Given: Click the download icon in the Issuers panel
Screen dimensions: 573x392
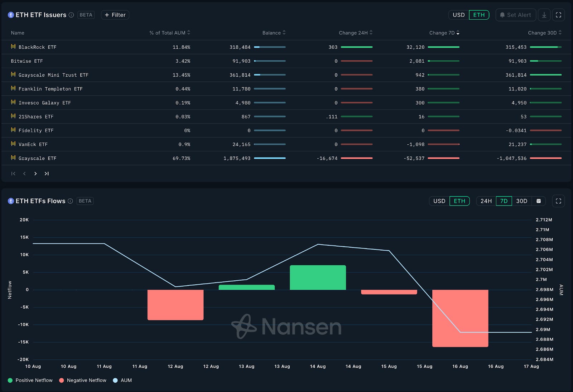Looking at the screenshot, I should 544,15.
